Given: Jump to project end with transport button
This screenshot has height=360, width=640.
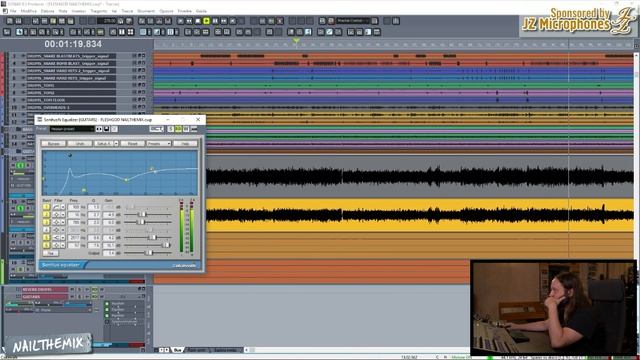Looking at the screenshot, I should (233, 21).
